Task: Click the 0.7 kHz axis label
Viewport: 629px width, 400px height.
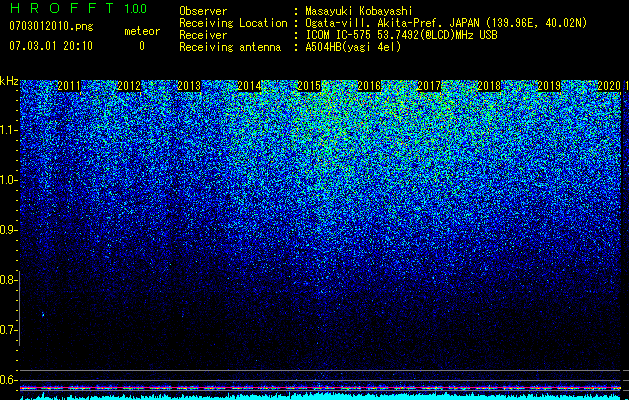Action: (x=8, y=330)
